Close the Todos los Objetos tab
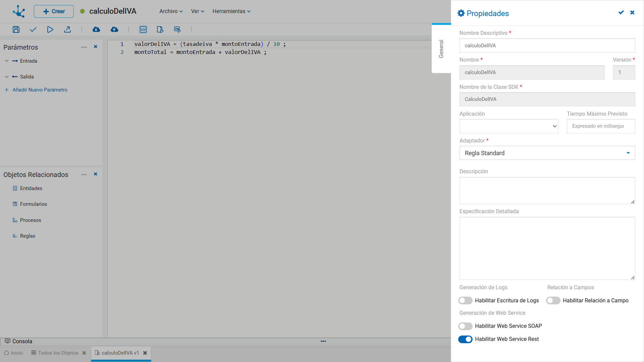Image resolution: width=644 pixels, height=362 pixels. click(x=84, y=353)
